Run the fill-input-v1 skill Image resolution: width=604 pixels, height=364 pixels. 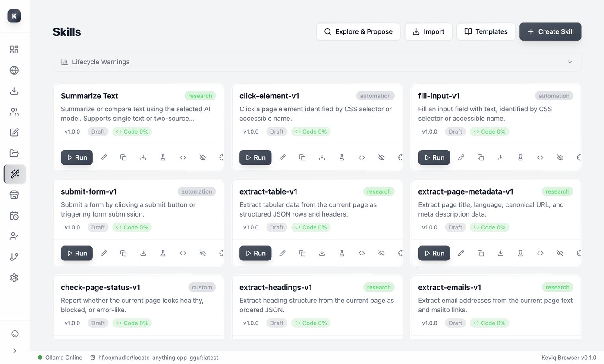click(x=434, y=157)
